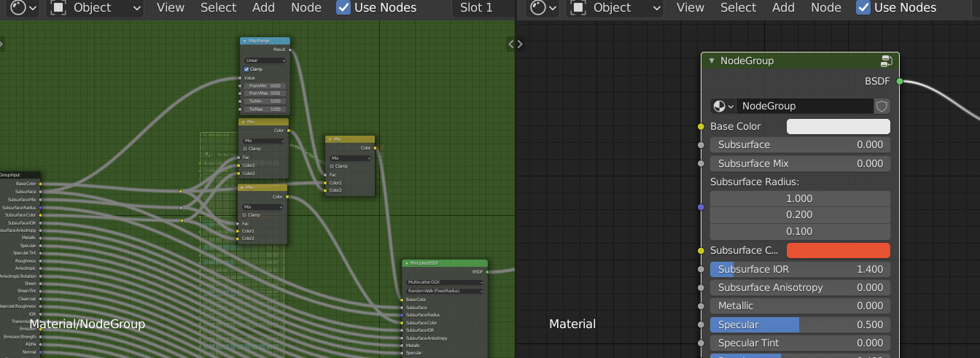Image resolution: width=980 pixels, height=358 pixels.
Task: Click the Subsurface IOR slider
Action: [800, 269]
